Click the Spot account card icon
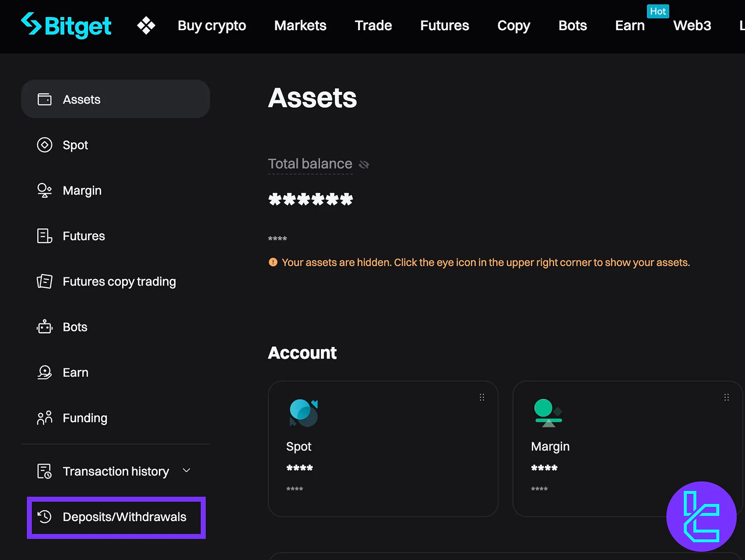 click(x=304, y=413)
